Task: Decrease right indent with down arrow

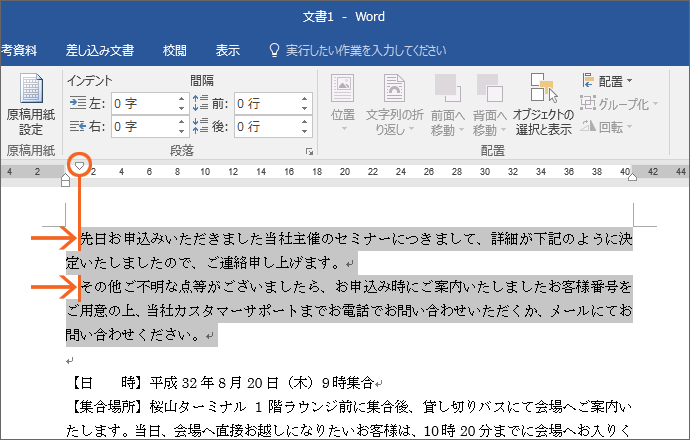Action: point(182,132)
